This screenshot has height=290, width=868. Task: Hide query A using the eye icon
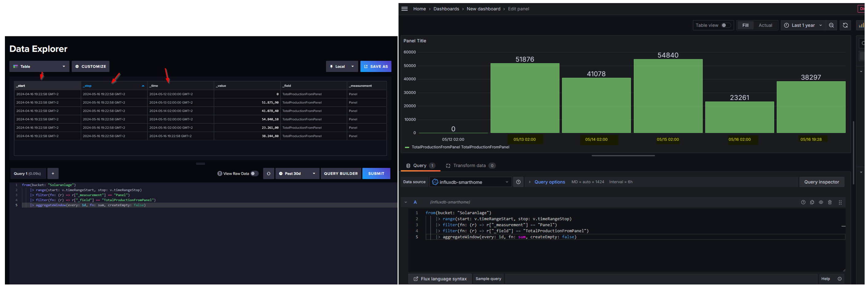point(821,202)
